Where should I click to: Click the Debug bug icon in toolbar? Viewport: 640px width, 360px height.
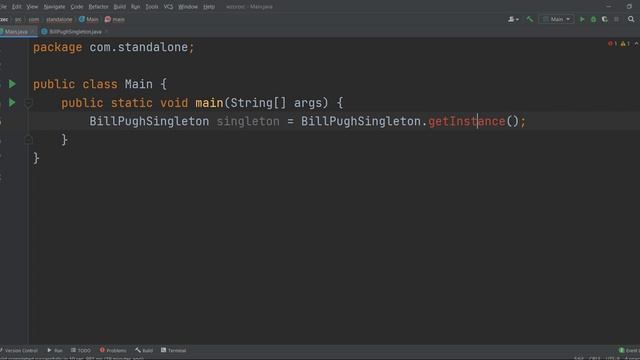pos(593,19)
